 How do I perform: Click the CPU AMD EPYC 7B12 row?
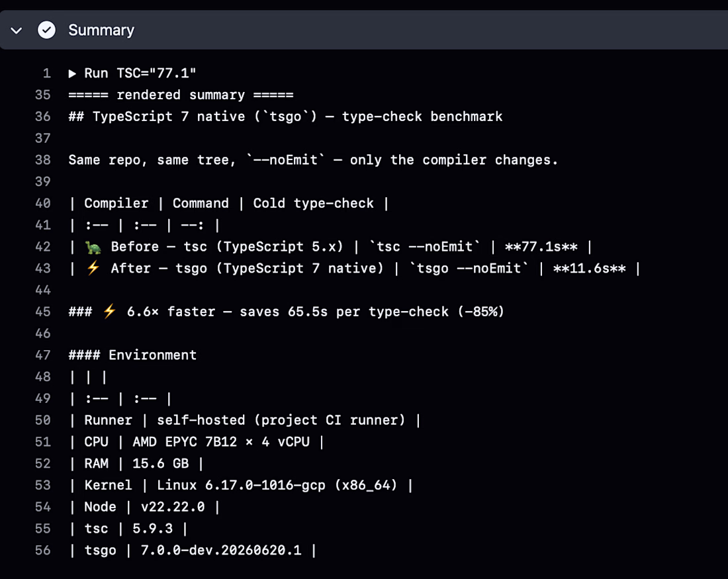[196, 441]
